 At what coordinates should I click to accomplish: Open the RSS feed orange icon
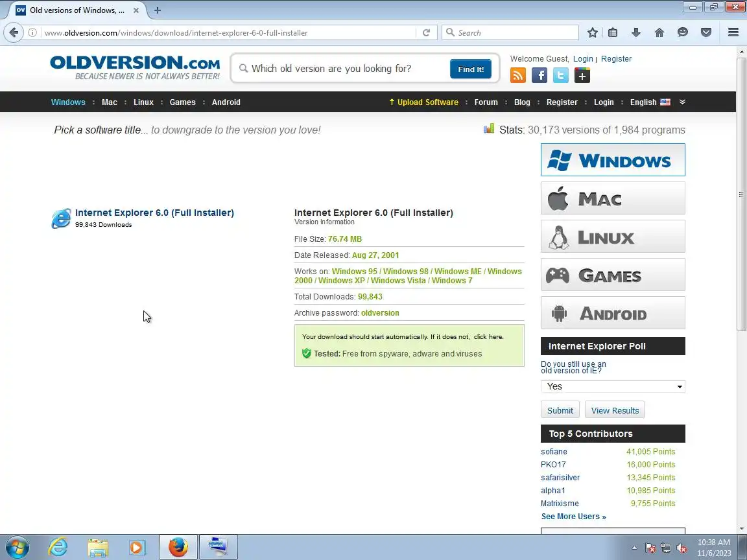[518, 75]
